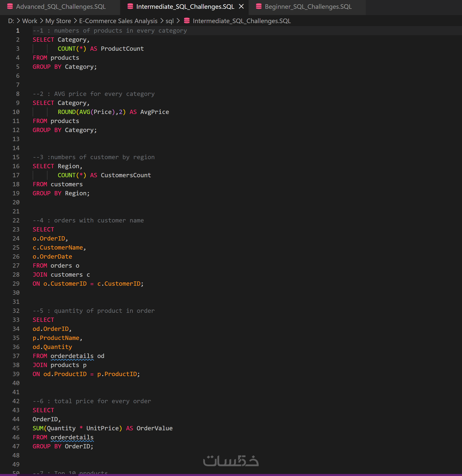462x476 pixels.
Task: Click underlined 'orderdetails' on line 46
Action: (x=72, y=437)
